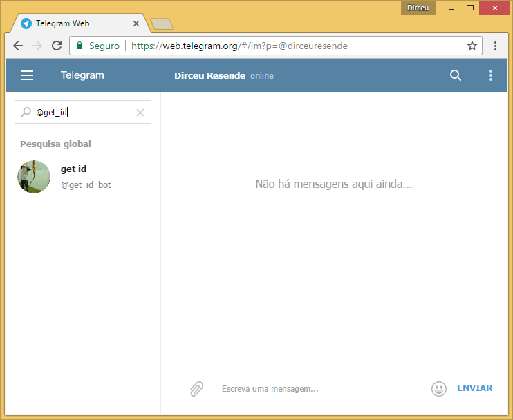513x420 pixels.
Task: Open the Dirceu Chrome profile button
Action: coord(418,8)
